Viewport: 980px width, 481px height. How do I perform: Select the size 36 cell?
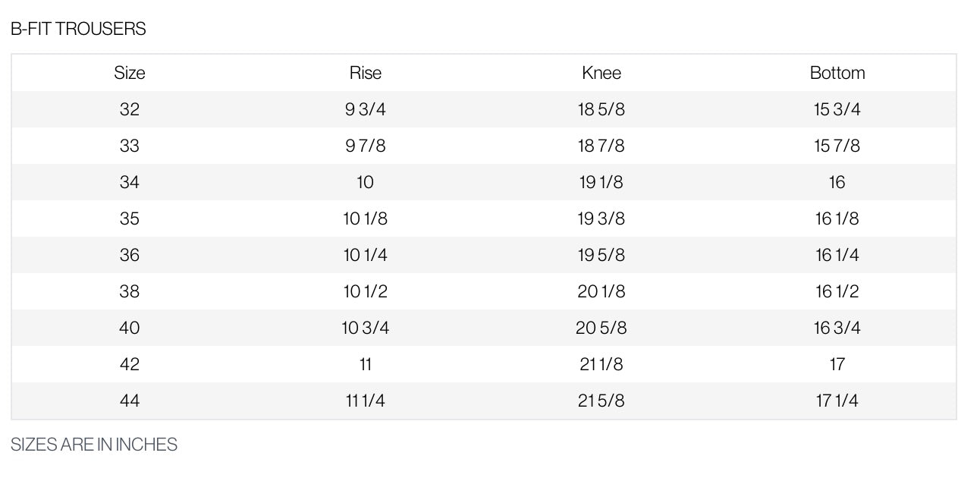[x=130, y=255]
